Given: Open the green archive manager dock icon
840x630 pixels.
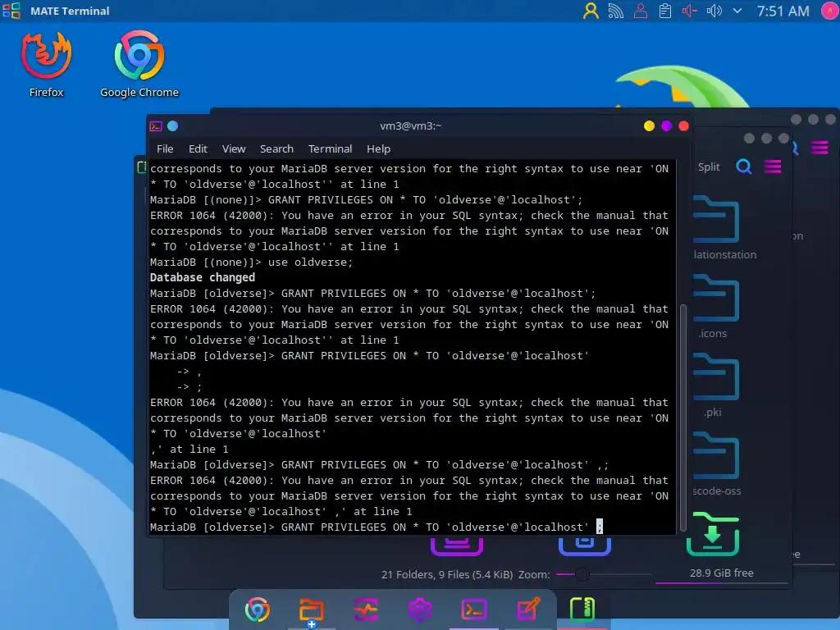Looking at the screenshot, I should coord(582,609).
